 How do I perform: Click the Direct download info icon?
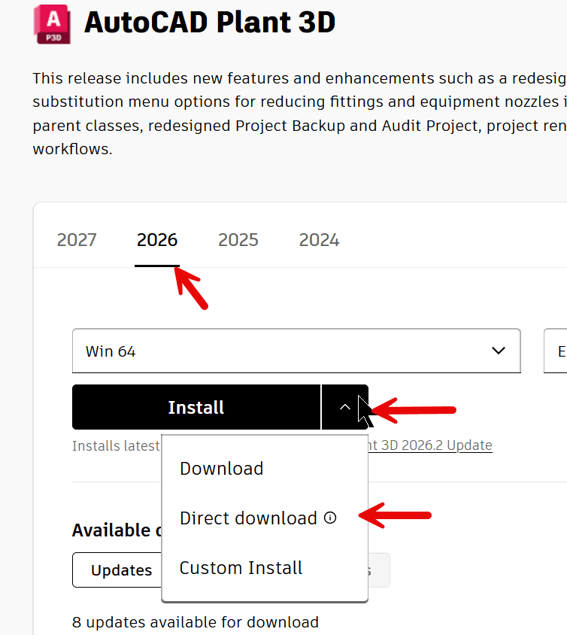click(330, 518)
